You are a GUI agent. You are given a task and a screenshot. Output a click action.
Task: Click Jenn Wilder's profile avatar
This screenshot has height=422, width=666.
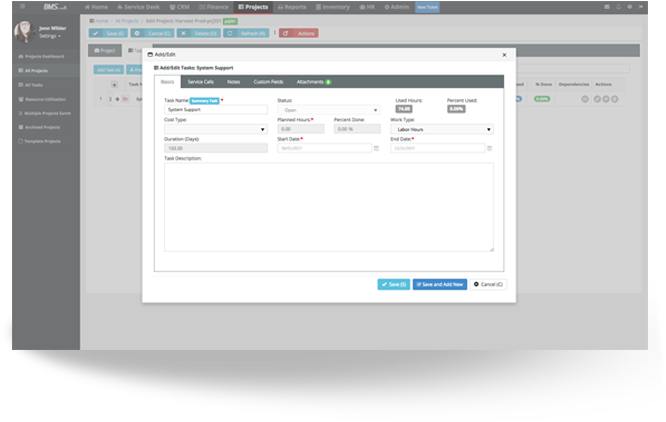(x=24, y=32)
